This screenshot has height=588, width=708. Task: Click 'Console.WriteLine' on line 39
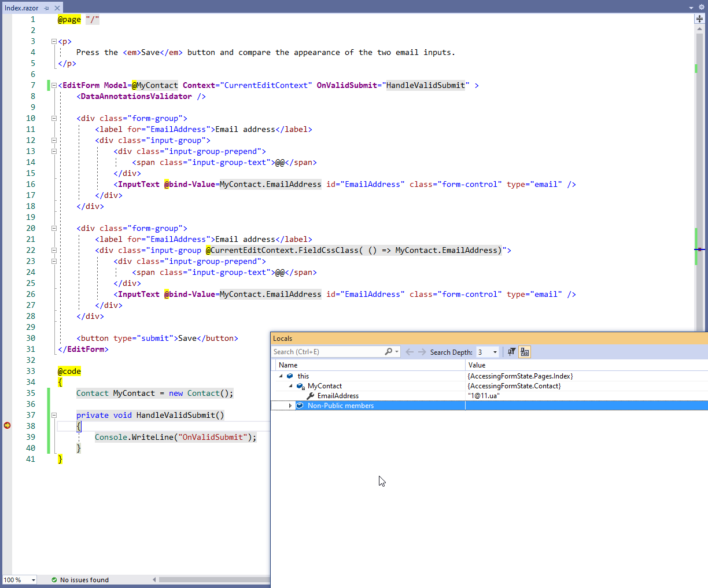[134, 438]
